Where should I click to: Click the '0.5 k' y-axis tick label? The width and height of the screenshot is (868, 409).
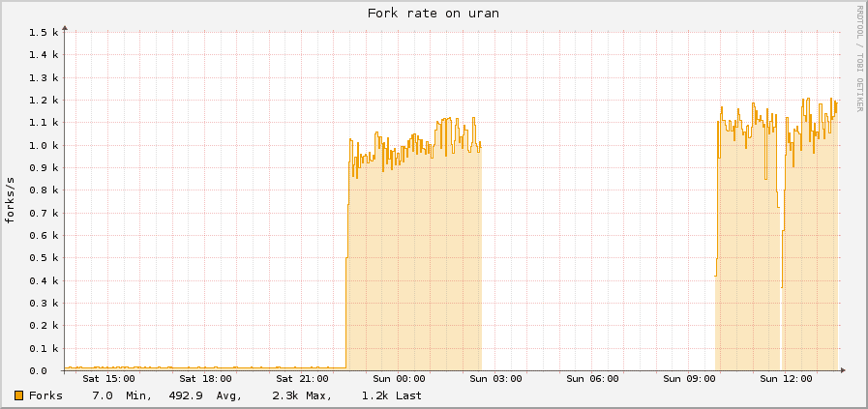tap(44, 258)
